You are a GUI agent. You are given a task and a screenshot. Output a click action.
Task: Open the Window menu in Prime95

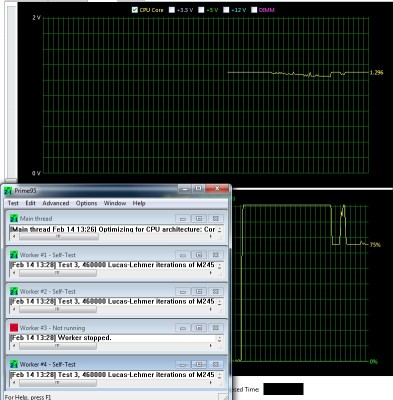tap(115, 203)
